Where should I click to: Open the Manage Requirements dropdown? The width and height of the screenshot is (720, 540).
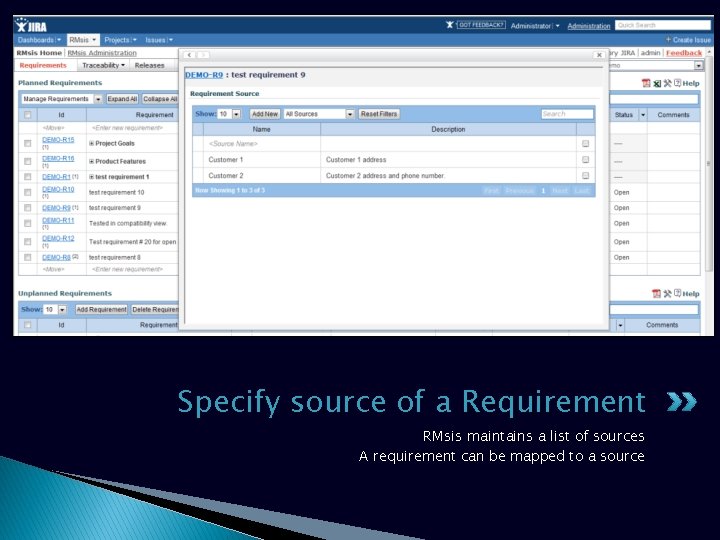(62, 99)
